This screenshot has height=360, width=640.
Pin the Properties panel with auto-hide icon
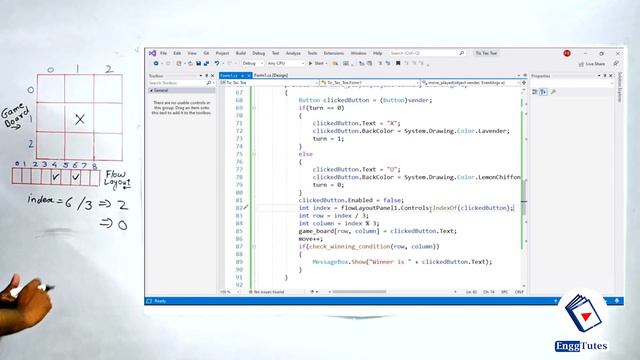point(605,76)
